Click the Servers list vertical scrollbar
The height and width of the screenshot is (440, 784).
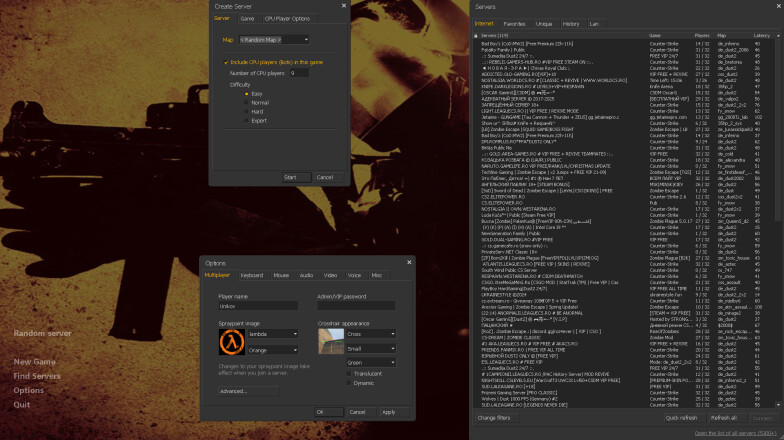[778, 130]
